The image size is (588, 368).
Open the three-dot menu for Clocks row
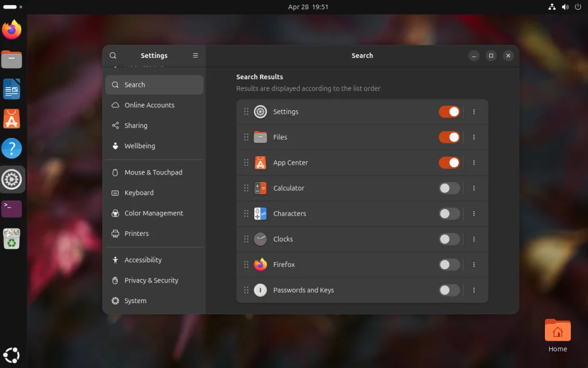(x=474, y=239)
